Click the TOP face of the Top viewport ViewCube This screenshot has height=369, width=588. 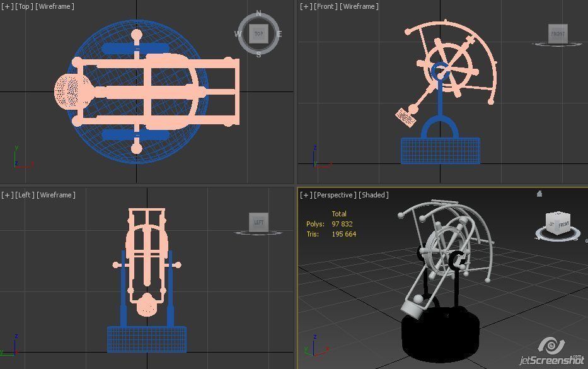tap(258, 34)
